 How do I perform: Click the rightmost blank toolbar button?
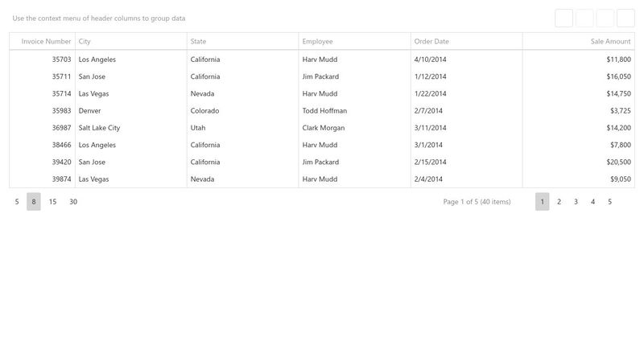(625, 18)
